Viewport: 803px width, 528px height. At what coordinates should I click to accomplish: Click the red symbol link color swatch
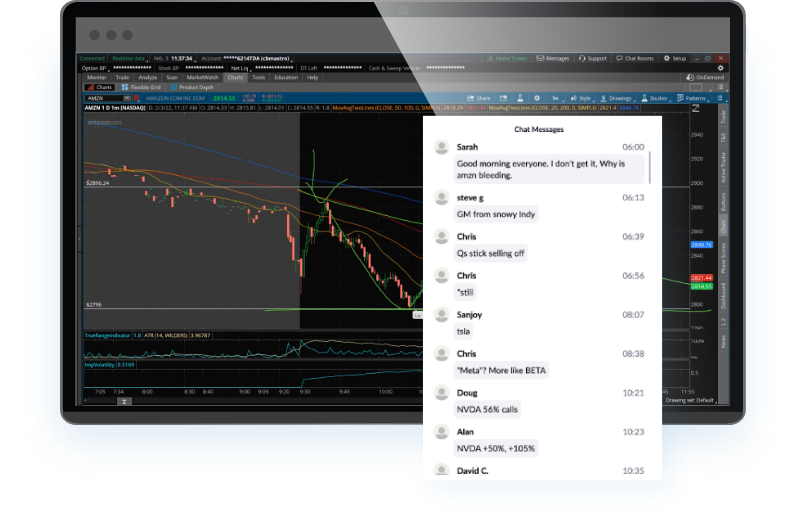point(137,98)
